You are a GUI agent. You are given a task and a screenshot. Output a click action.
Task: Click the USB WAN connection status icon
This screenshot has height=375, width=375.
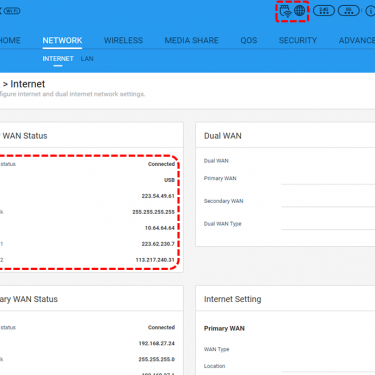[285, 11]
